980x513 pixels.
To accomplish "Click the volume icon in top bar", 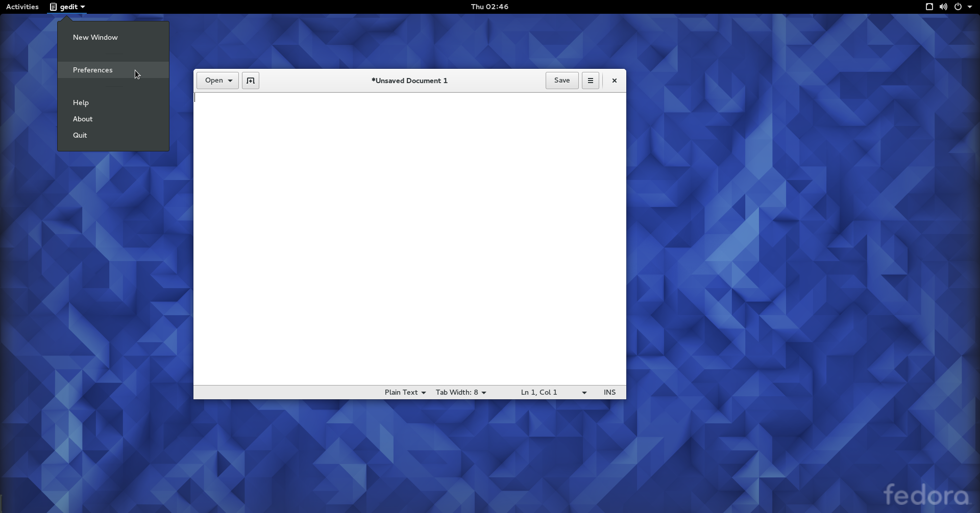I will [943, 7].
